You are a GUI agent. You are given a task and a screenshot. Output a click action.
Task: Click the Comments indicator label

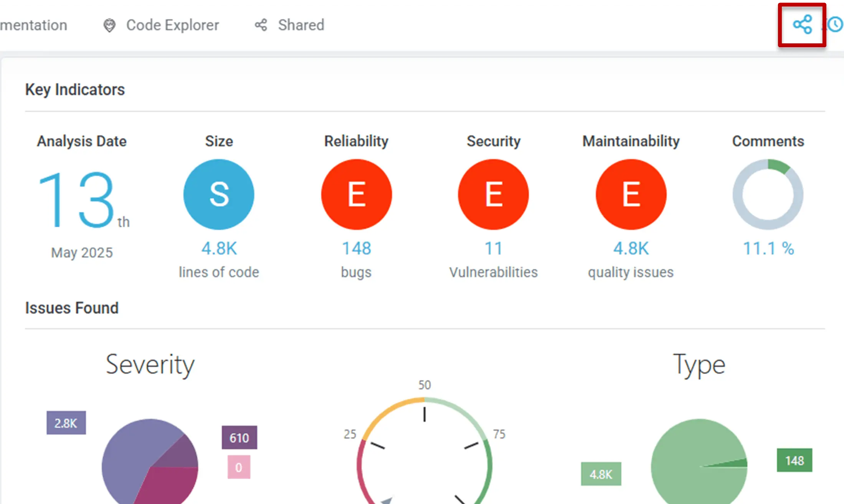click(x=768, y=141)
